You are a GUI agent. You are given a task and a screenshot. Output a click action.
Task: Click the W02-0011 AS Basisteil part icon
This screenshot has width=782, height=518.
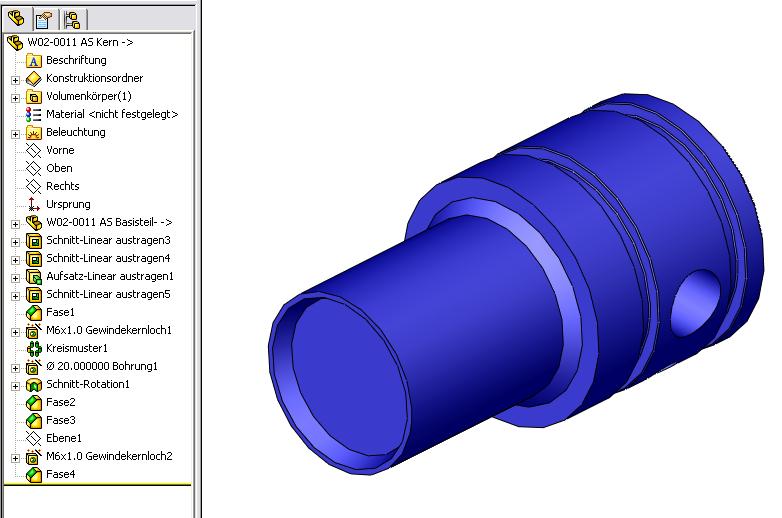pos(33,222)
